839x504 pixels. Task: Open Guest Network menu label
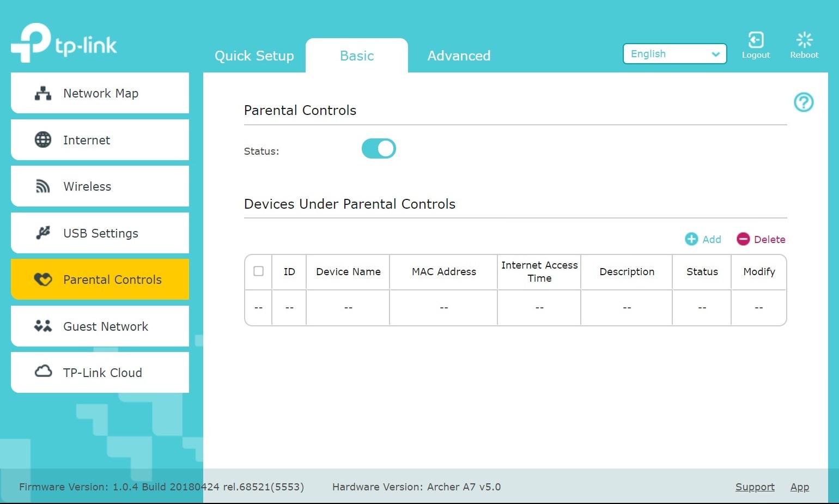(106, 326)
